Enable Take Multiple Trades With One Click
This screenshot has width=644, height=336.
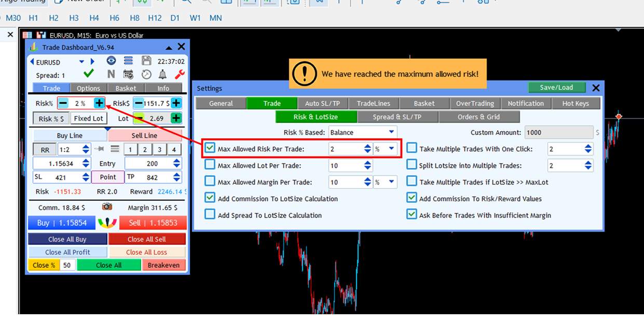click(412, 148)
